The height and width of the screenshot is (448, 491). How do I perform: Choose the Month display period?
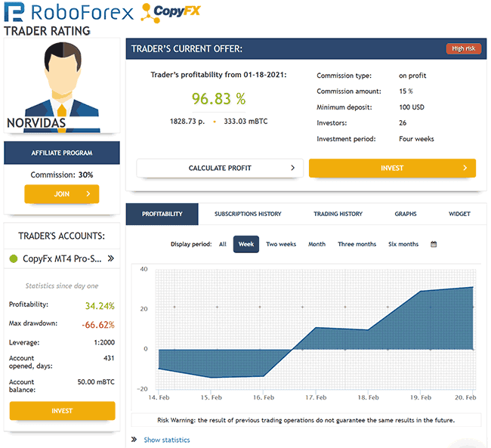click(x=317, y=244)
